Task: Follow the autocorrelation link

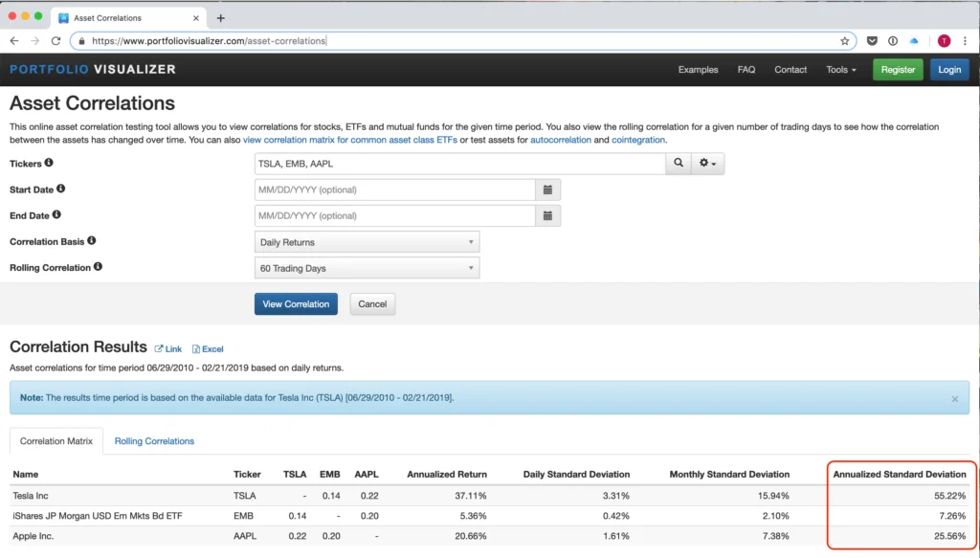Action: pyautogui.click(x=561, y=140)
